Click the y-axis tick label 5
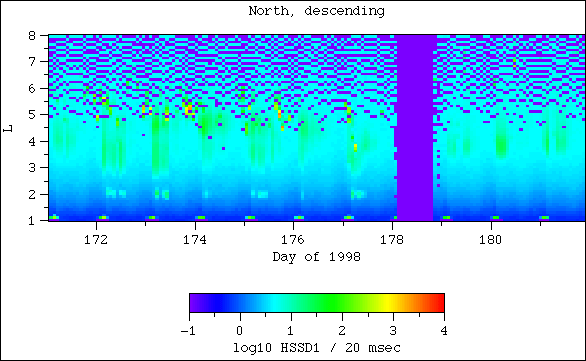The height and width of the screenshot is (361, 586). coord(32,114)
